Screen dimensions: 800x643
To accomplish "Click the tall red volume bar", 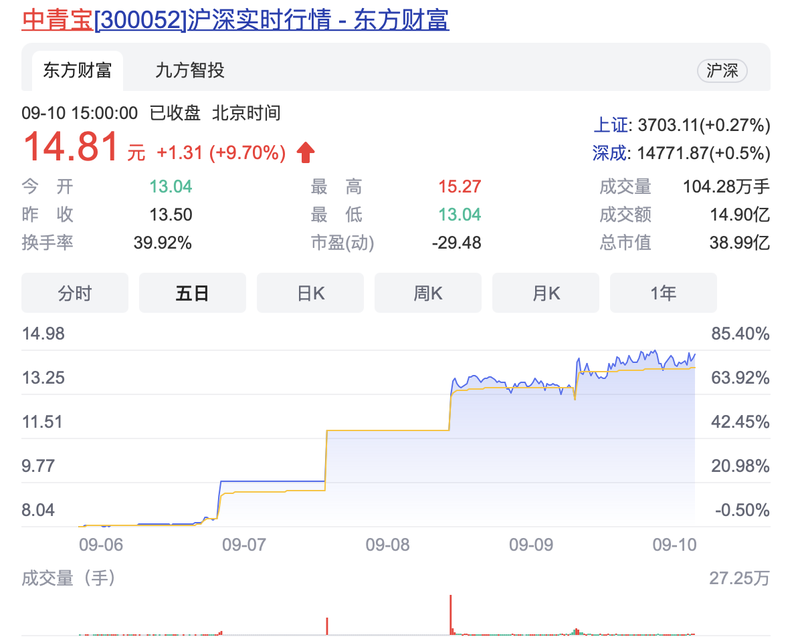I will [x=451, y=614].
